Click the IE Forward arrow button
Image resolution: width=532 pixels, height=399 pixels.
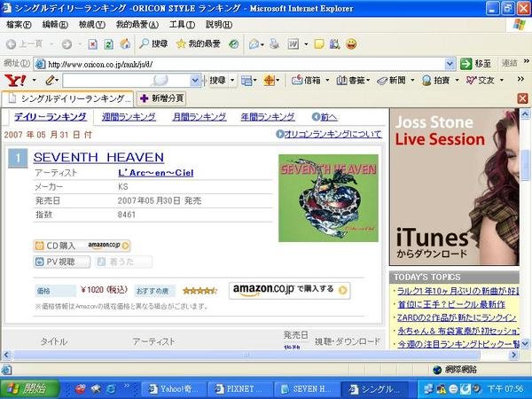(66, 43)
